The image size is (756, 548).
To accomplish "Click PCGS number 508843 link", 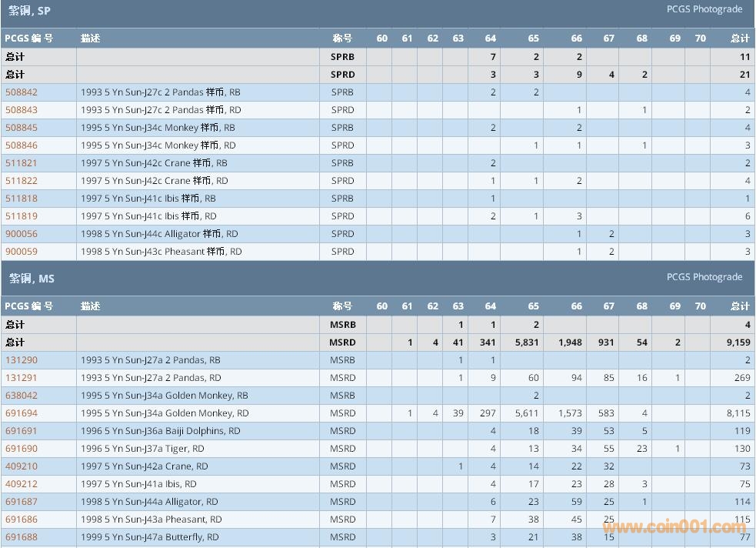I will click(22, 110).
